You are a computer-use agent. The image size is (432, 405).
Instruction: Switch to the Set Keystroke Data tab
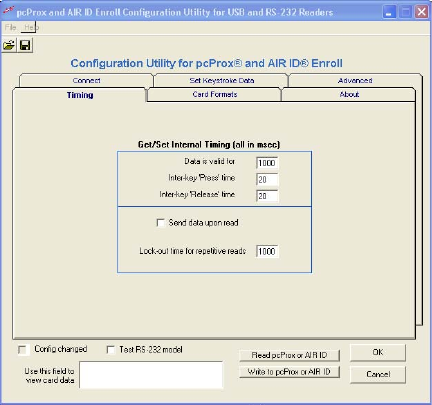[222, 81]
